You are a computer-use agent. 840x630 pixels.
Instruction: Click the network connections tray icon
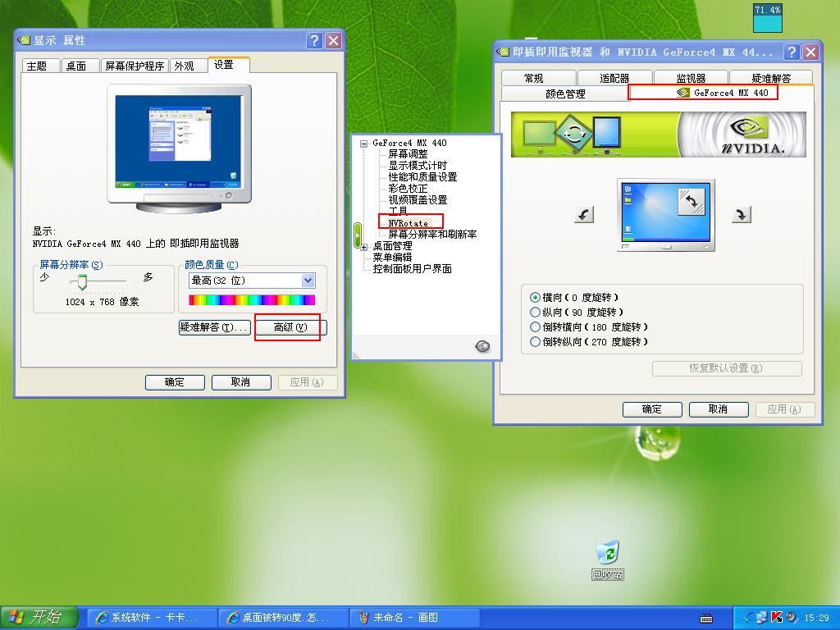(x=762, y=618)
